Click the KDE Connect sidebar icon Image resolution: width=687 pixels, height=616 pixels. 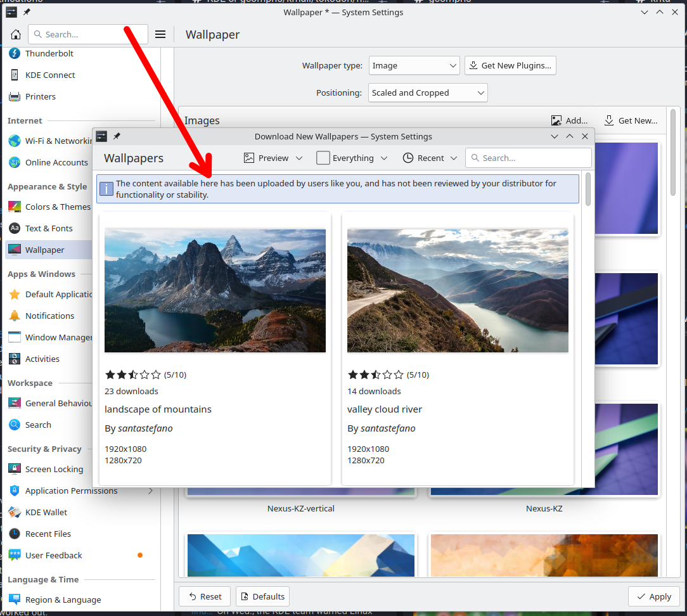pos(15,75)
